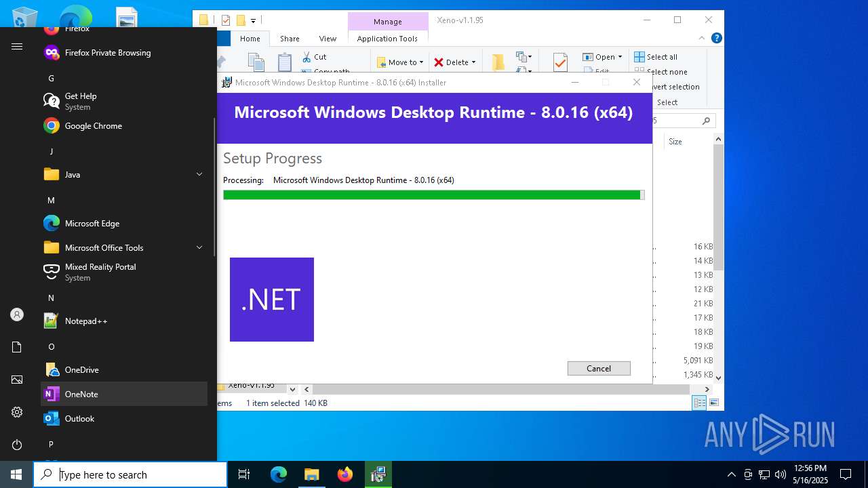This screenshot has width=868, height=488.
Task: Open Task View on the taskbar
Action: click(244, 474)
